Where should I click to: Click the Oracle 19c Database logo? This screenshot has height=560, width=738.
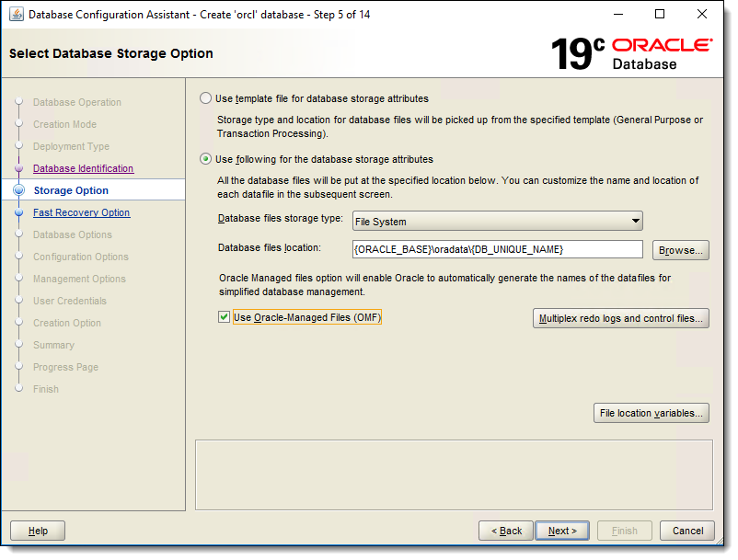click(631, 54)
